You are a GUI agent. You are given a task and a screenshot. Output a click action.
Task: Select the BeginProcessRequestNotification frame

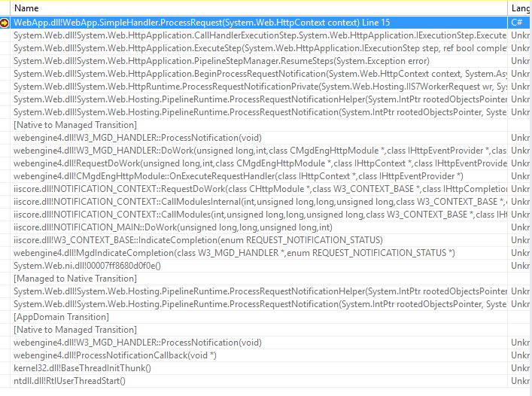click(x=226, y=75)
